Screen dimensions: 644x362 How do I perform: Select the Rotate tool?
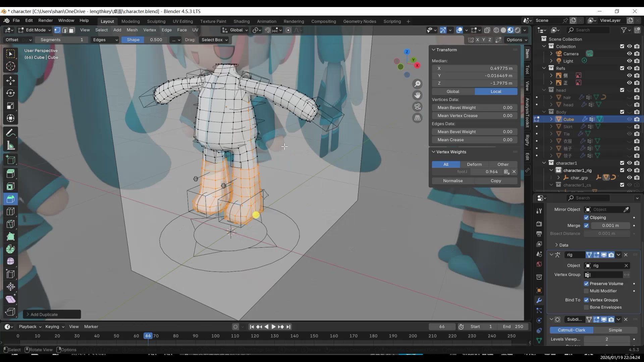[10, 93]
